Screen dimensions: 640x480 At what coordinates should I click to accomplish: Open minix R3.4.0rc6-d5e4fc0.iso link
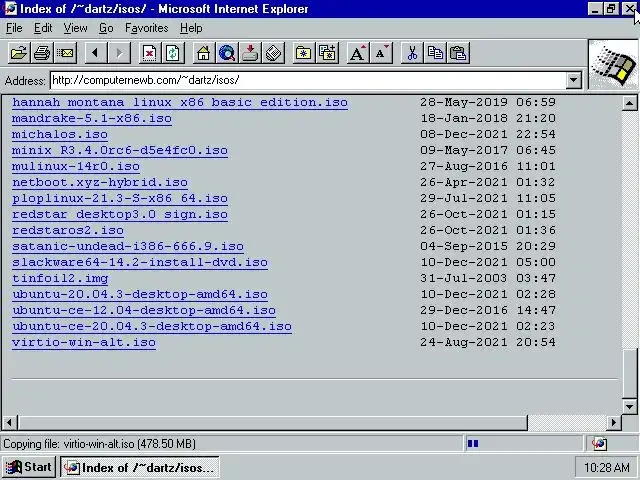tap(120, 150)
